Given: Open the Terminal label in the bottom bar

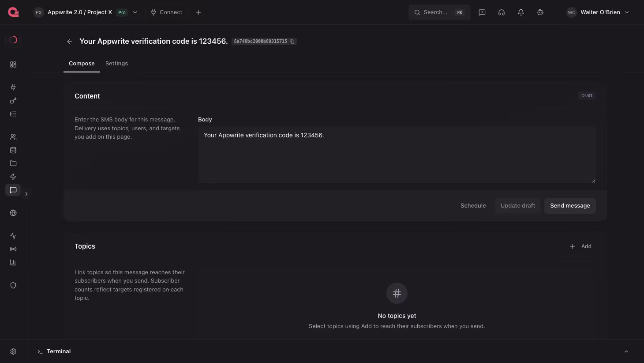Looking at the screenshot, I should click(x=59, y=352).
